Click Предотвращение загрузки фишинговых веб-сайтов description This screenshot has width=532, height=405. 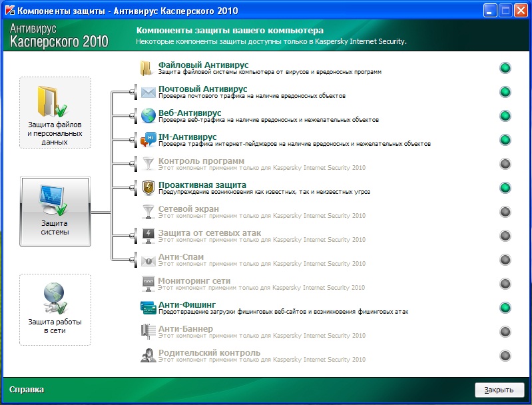283,312
